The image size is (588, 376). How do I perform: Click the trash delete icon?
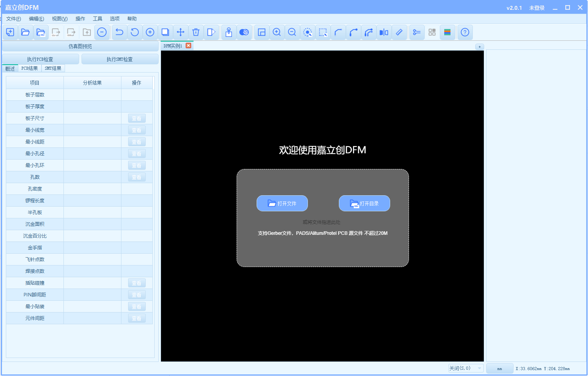196,32
